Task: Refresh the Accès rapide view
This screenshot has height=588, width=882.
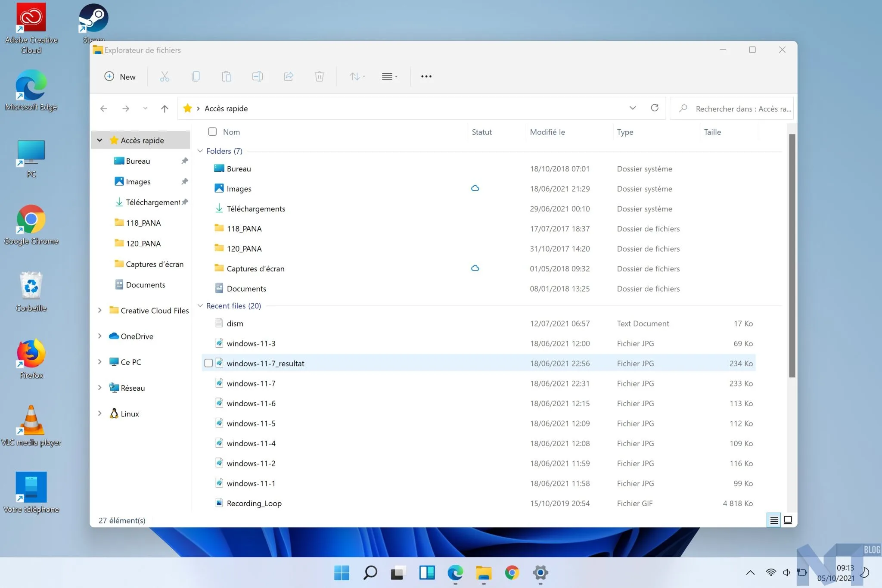Action: coord(655,108)
